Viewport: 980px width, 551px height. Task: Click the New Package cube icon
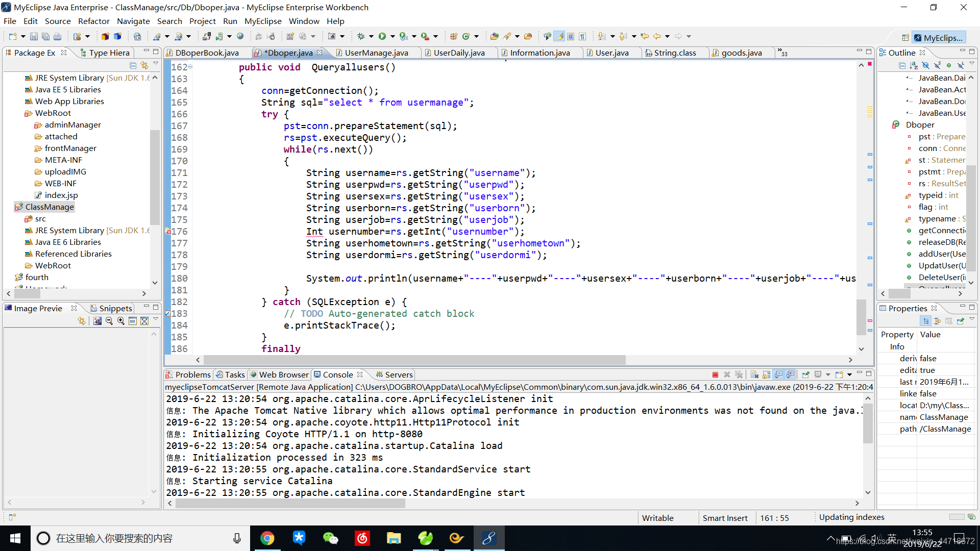(x=453, y=36)
